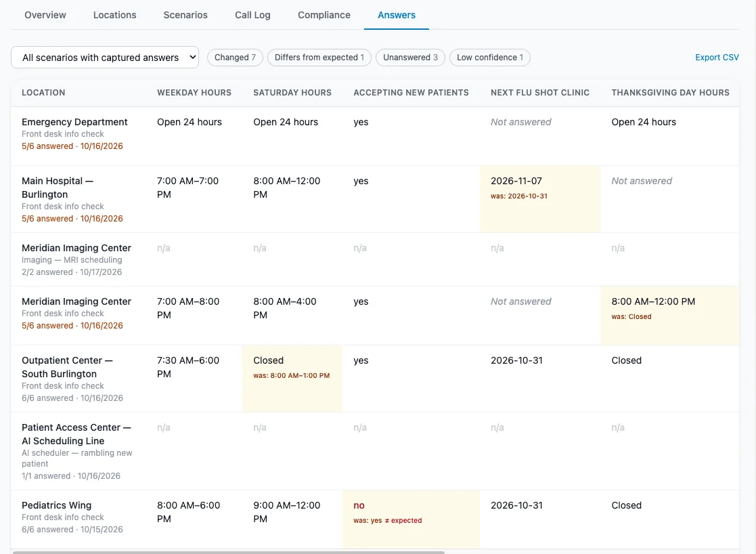
Task: Switch to the Compliance tab
Action: point(324,15)
